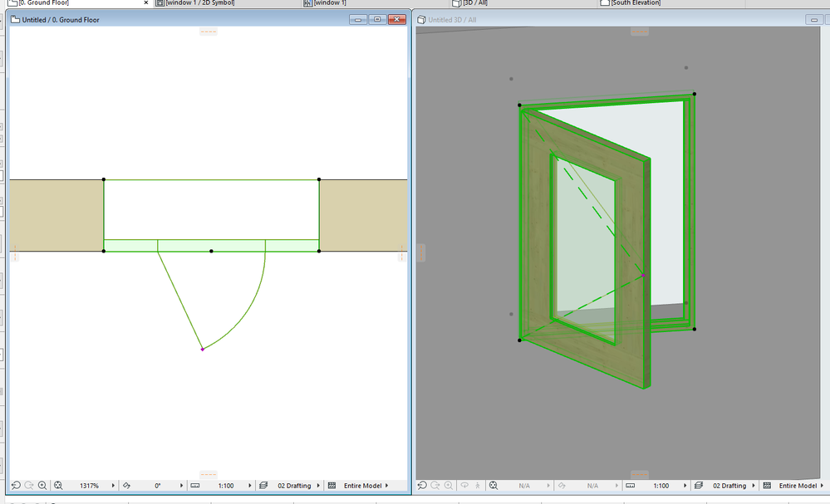This screenshot has width=830, height=504.
Task: Open N/A zoom menu arrow in 3D window
Action: coord(548,486)
